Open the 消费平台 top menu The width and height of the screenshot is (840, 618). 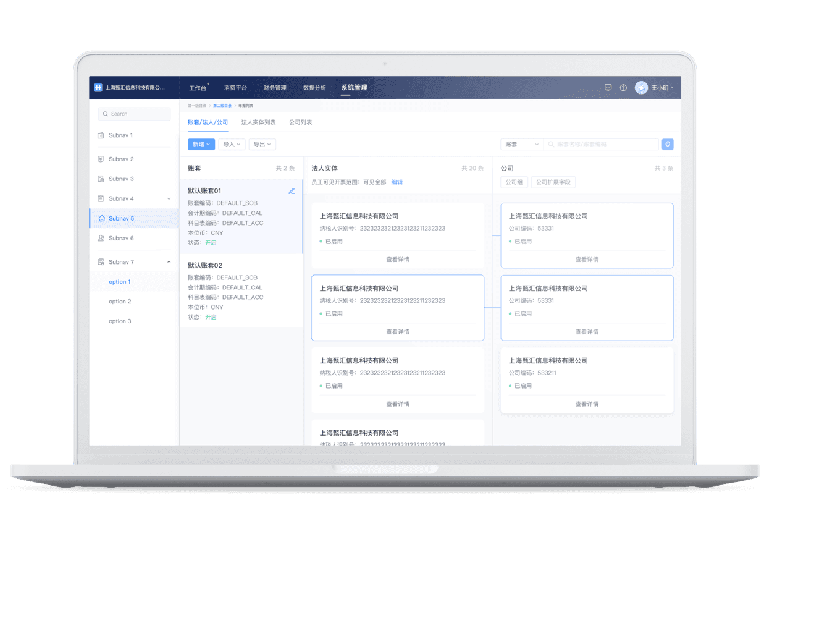click(235, 88)
